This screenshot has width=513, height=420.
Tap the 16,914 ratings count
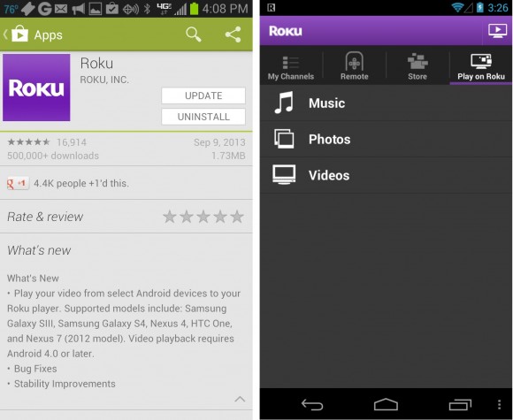[x=72, y=142]
